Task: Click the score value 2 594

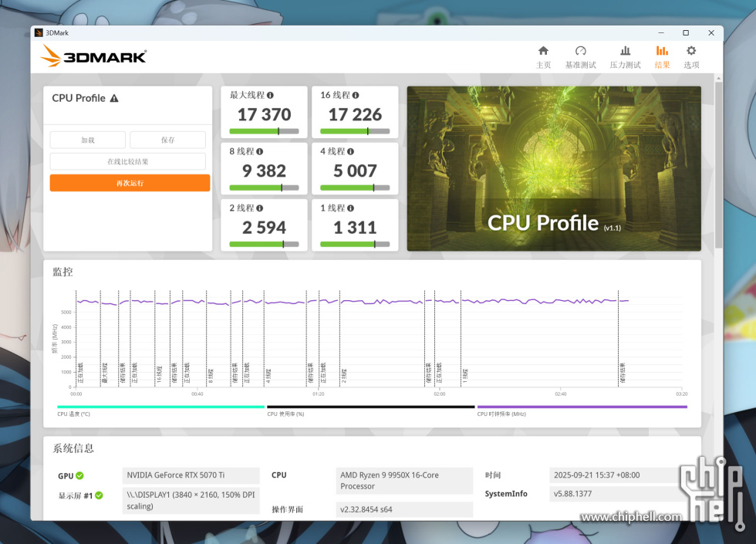Action: [x=264, y=228]
